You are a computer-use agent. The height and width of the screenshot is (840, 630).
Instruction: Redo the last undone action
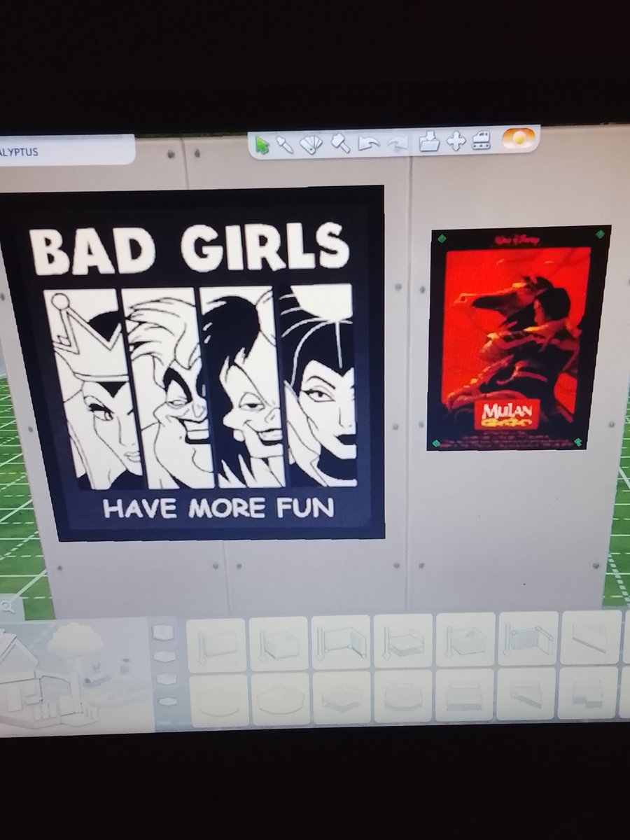(398, 143)
